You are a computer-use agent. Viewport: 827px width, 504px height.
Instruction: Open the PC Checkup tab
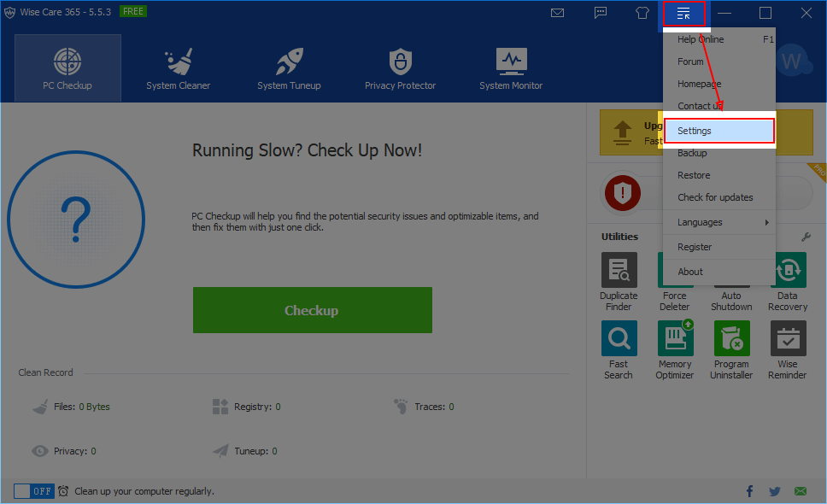pos(67,68)
